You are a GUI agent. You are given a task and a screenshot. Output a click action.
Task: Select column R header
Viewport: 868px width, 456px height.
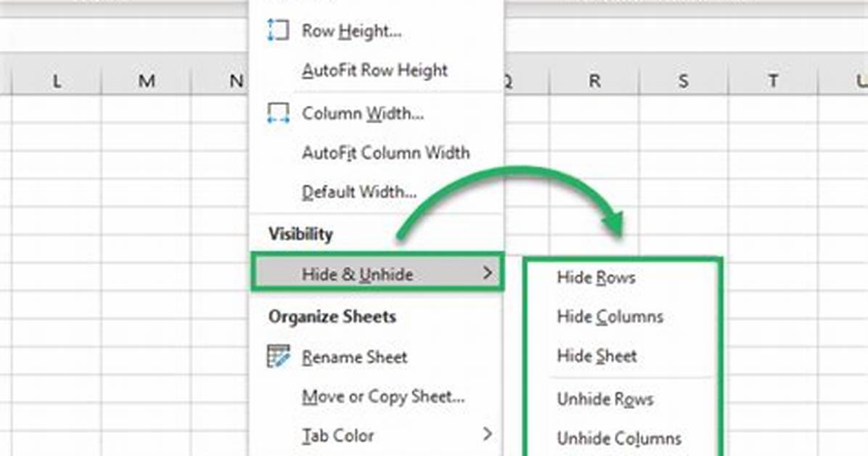(x=594, y=81)
